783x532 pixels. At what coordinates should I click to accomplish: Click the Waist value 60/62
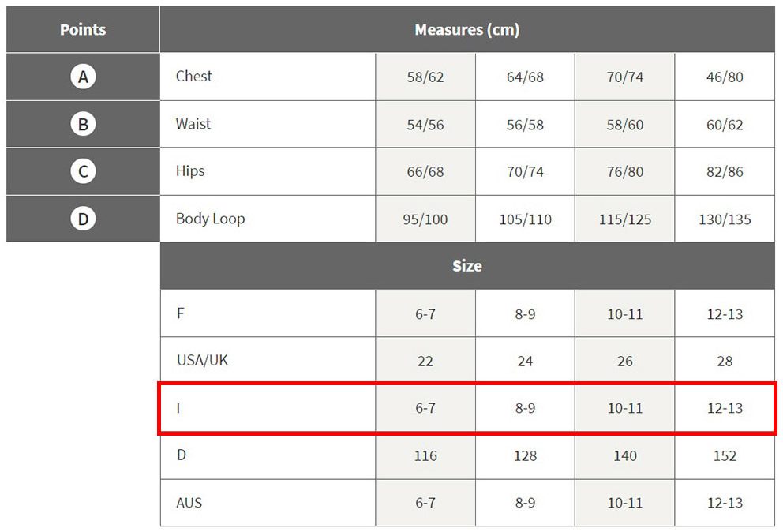(x=725, y=125)
